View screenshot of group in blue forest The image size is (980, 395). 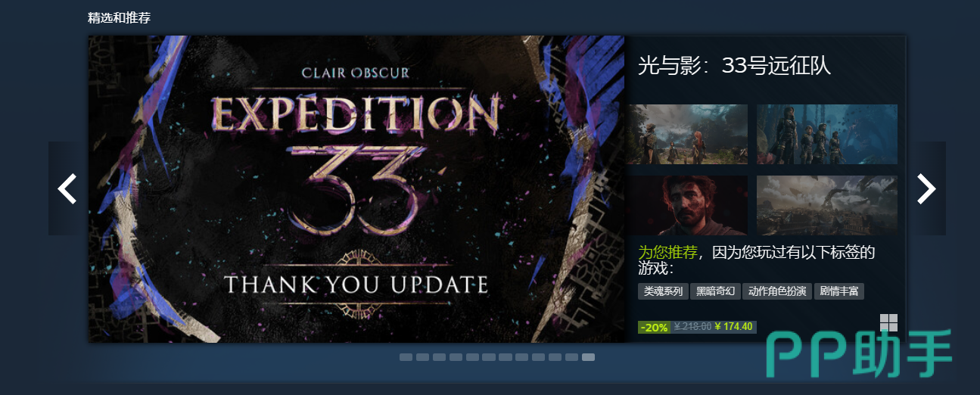pyautogui.click(x=827, y=134)
